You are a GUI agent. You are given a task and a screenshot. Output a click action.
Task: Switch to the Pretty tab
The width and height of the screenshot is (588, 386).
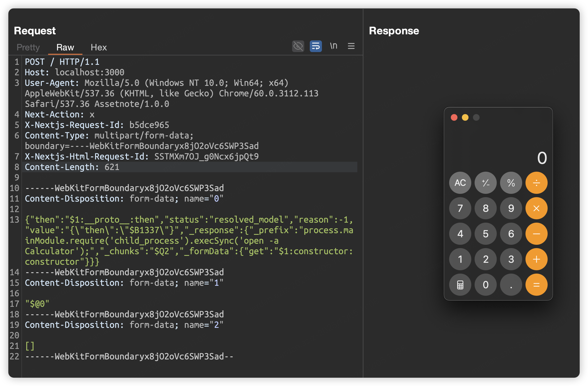click(28, 47)
